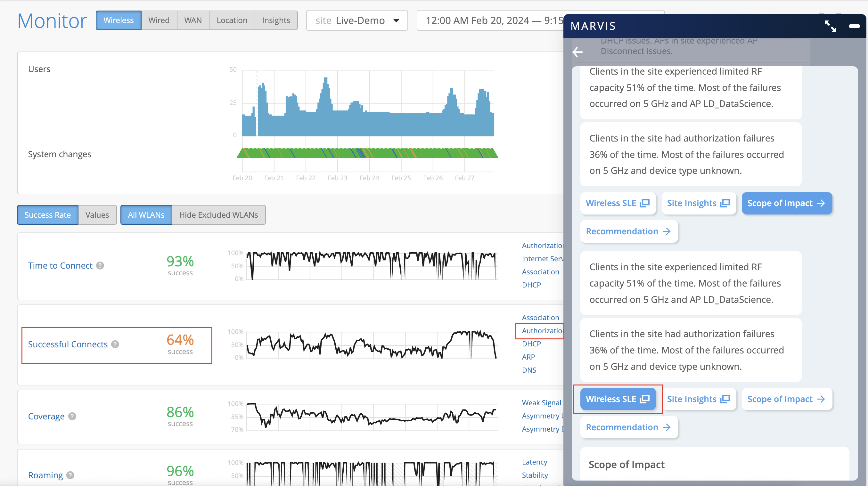Switch to the Insights tab
The image size is (868, 486).
coord(276,20)
